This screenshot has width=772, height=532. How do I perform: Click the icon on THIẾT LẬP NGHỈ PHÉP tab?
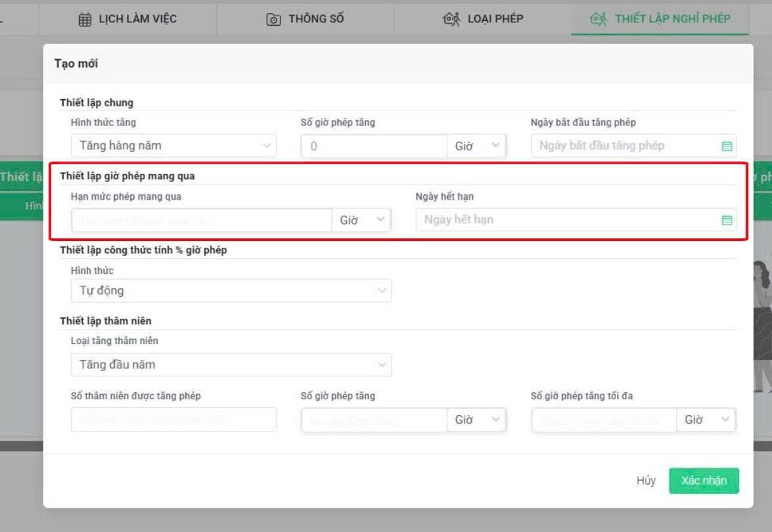(599, 19)
